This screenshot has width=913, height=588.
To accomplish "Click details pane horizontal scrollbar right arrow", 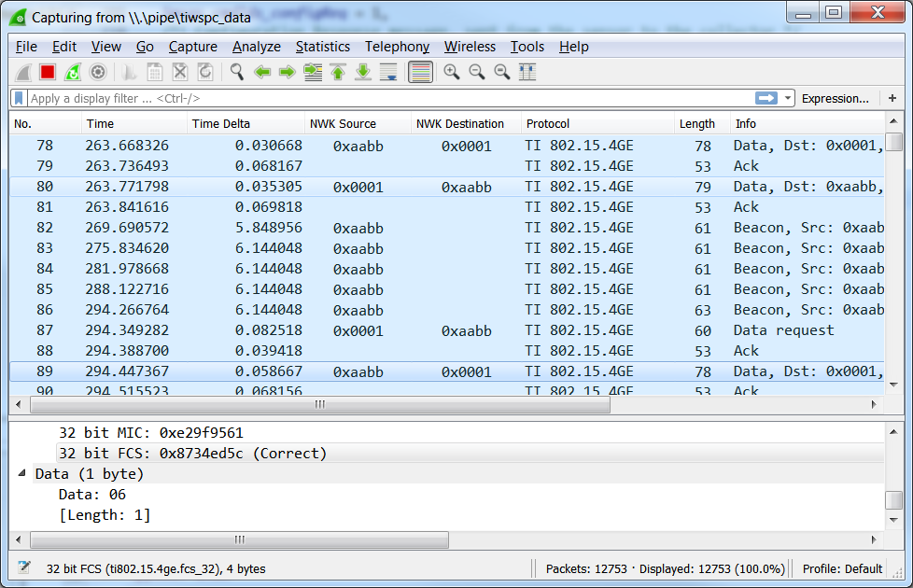I will pos(874,539).
